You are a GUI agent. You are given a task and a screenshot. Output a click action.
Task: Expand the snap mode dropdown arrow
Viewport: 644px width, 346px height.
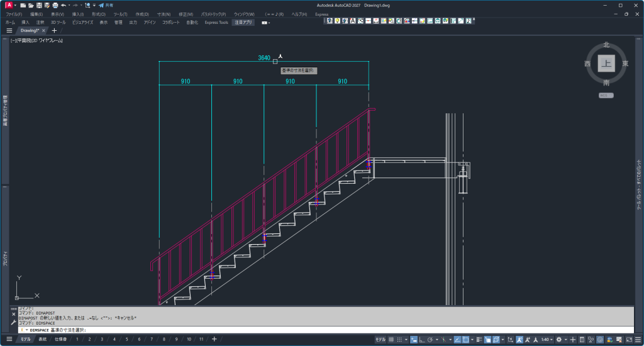click(406, 339)
